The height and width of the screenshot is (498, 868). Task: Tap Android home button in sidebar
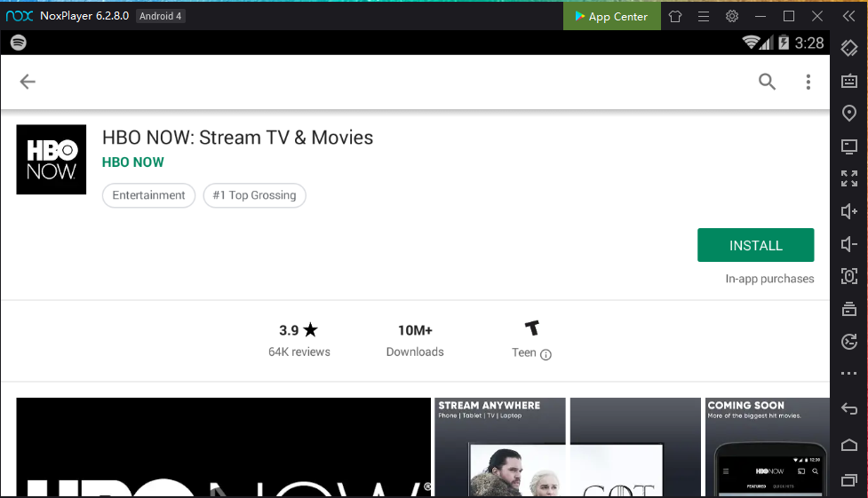pos(849,445)
